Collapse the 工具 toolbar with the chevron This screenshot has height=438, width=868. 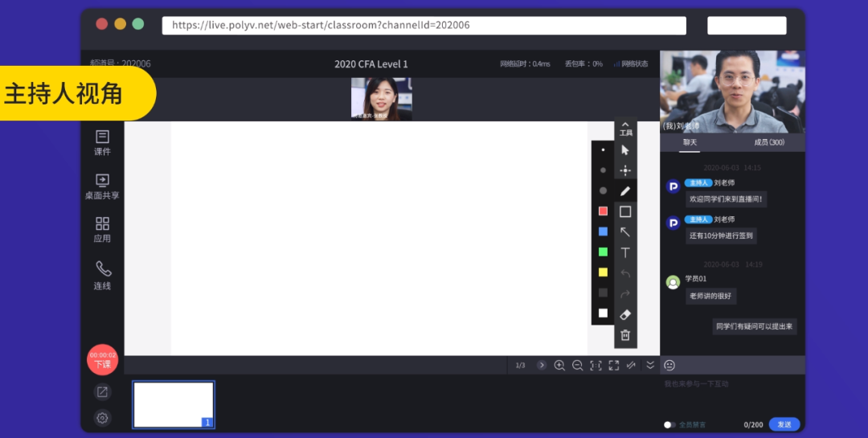pos(625,125)
